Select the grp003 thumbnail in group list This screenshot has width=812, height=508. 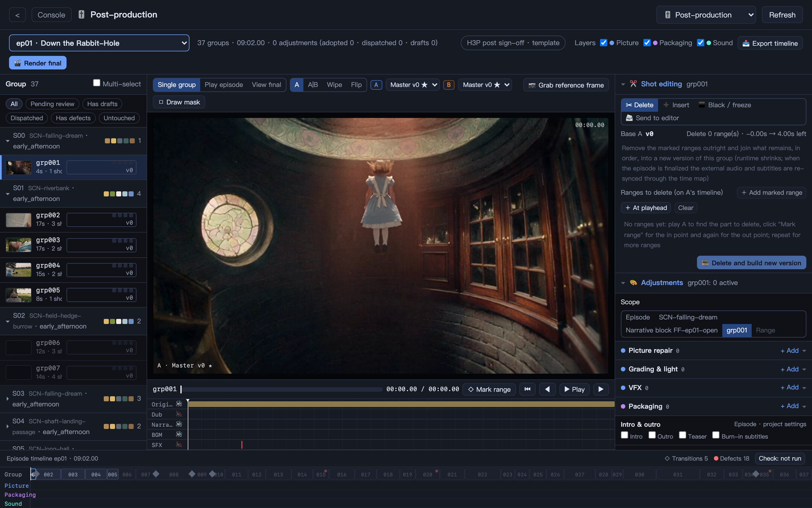coord(18,245)
